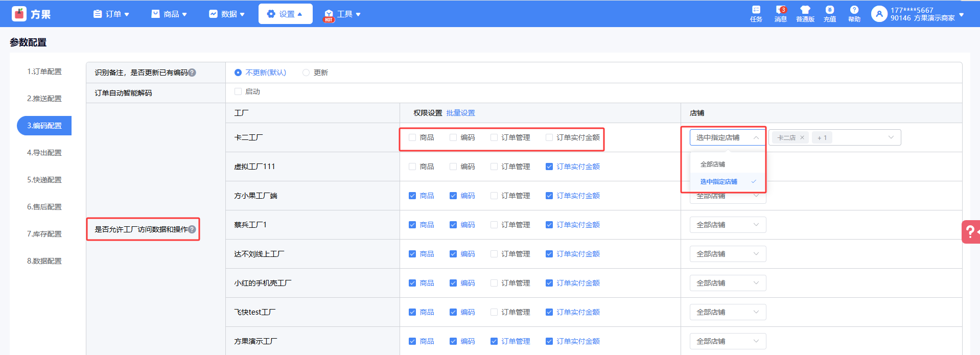Open the 数据 top menu

pos(227,14)
